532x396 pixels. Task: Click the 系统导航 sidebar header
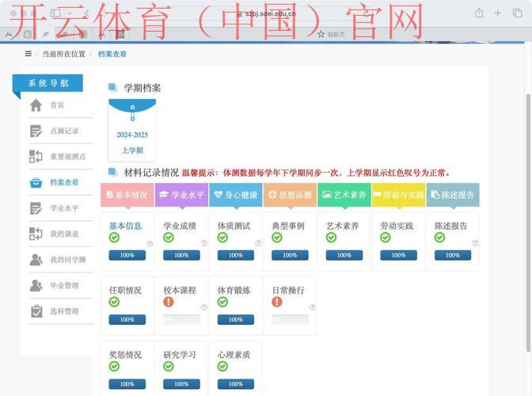coord(47,83)
